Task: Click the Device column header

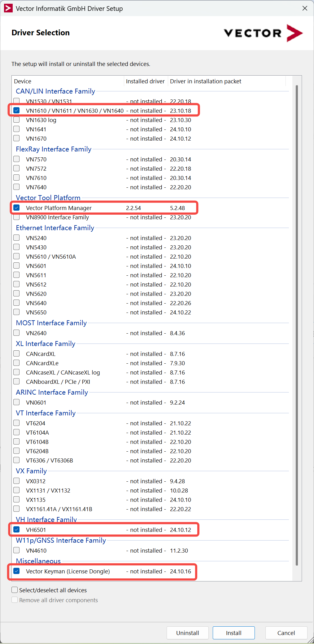Action: point(68,81)
